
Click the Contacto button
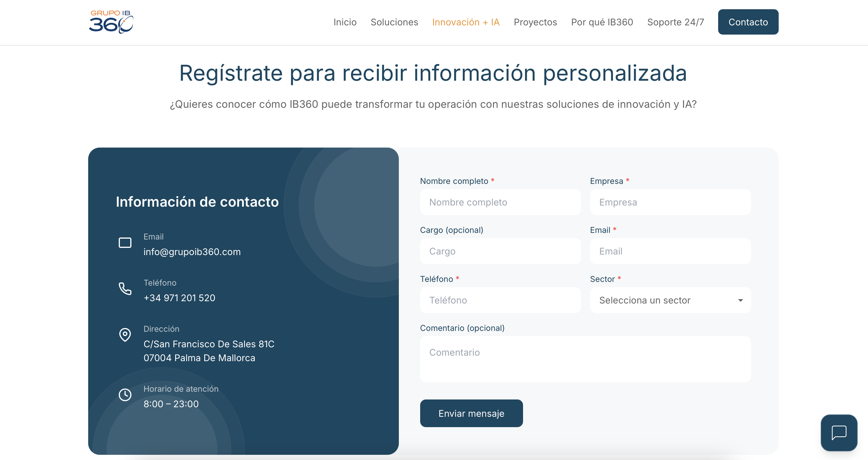(x=748, y=22)
